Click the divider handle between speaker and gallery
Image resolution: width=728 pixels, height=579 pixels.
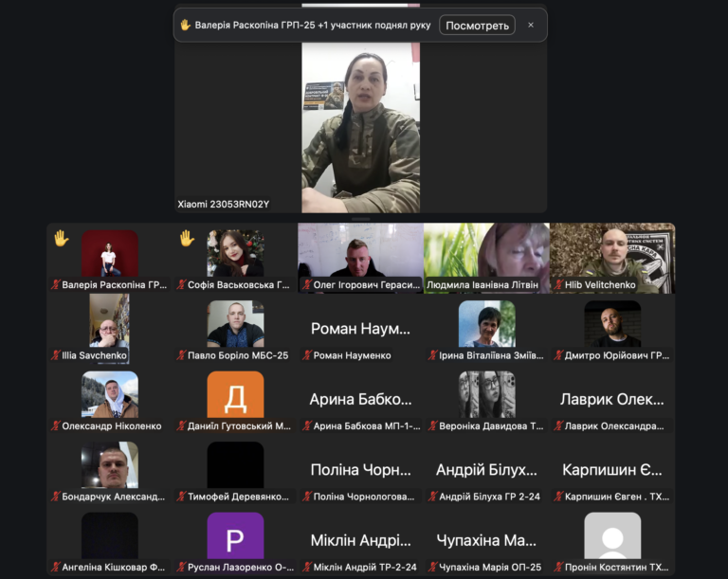coord(360,219)
